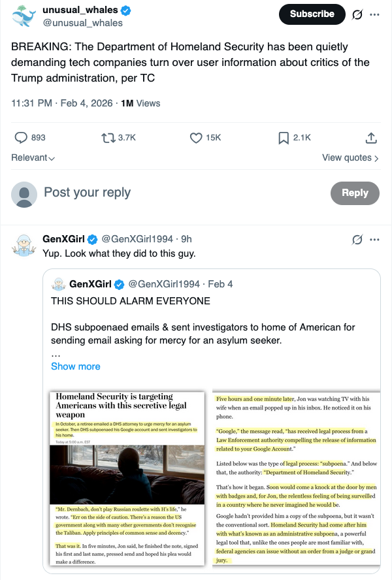Like the post with heart icon
This screenshot has width=392, height=580.
(196, 137)
